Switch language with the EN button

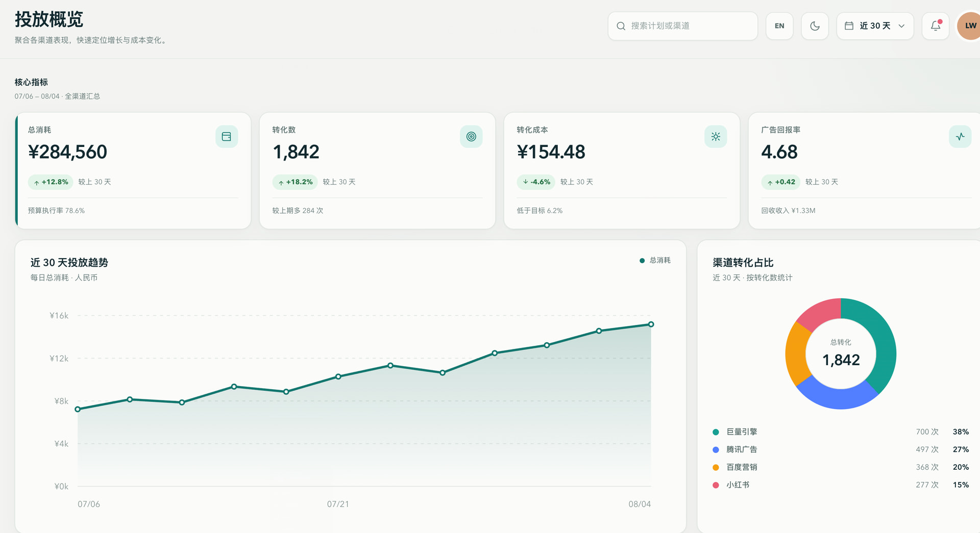779,26
